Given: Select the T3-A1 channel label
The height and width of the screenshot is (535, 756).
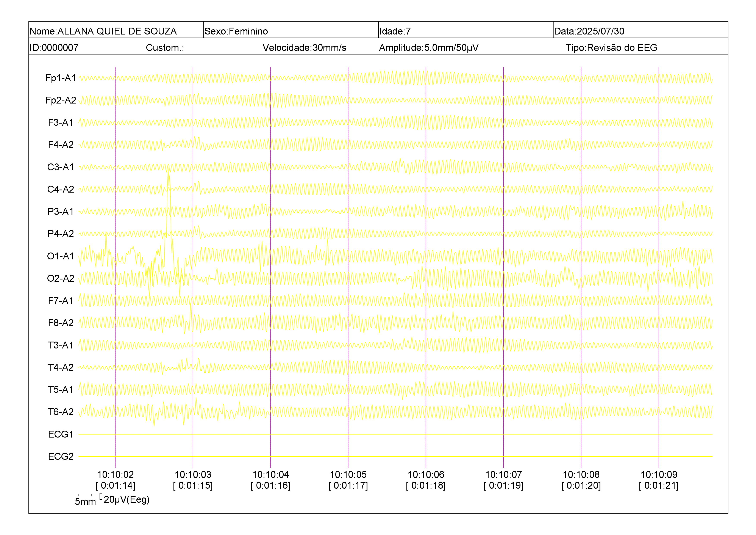Looking at the screenshot, I should click(61, 345).
